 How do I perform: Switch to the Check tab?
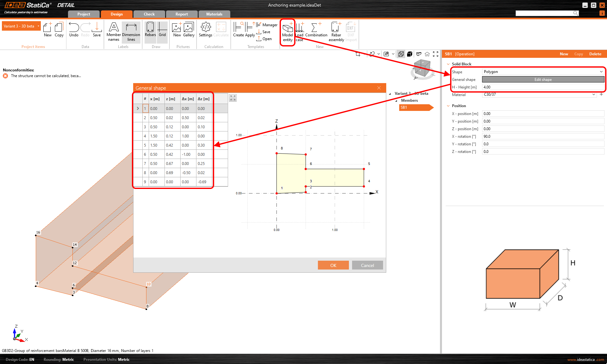149,14
